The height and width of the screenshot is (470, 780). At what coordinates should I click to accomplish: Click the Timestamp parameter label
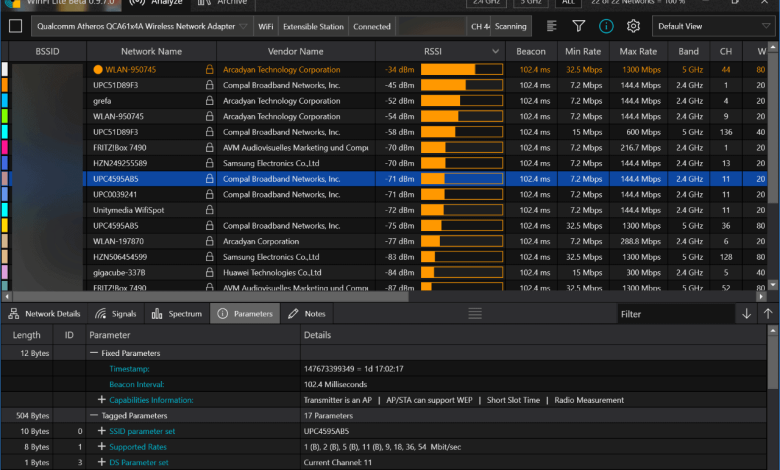tap(129, 369)
